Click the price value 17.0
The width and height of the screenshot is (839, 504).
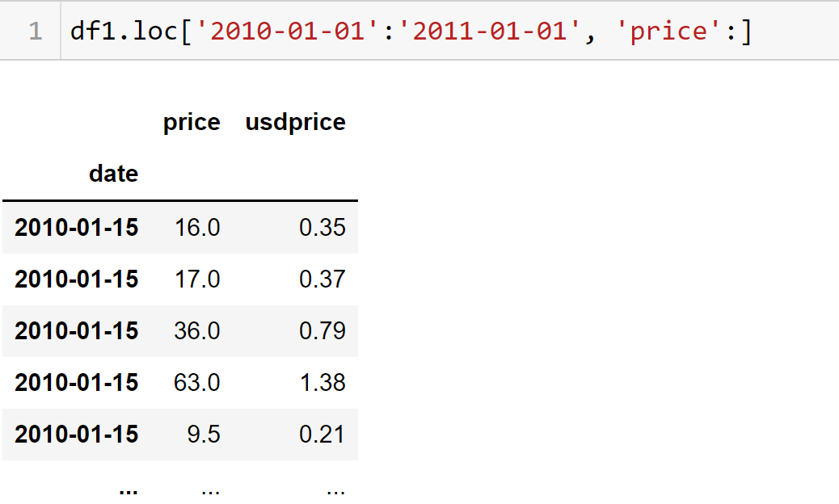tap(196, 279)
